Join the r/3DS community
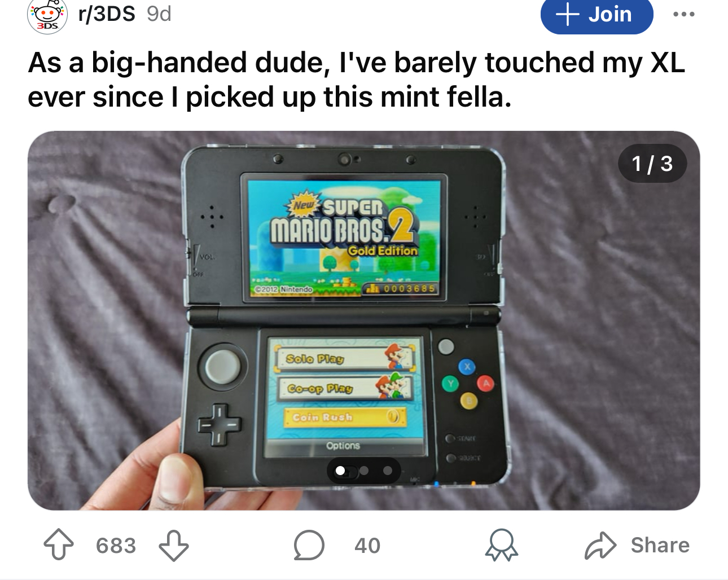 click(x=597, y=15)
